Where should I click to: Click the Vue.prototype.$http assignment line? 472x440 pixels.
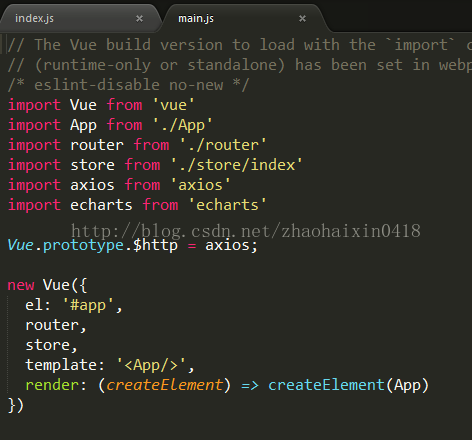pos(133,246)
